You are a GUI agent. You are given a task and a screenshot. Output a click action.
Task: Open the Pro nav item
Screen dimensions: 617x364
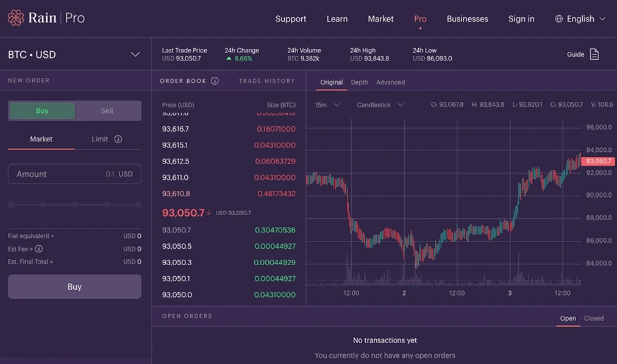coord(420,18)
